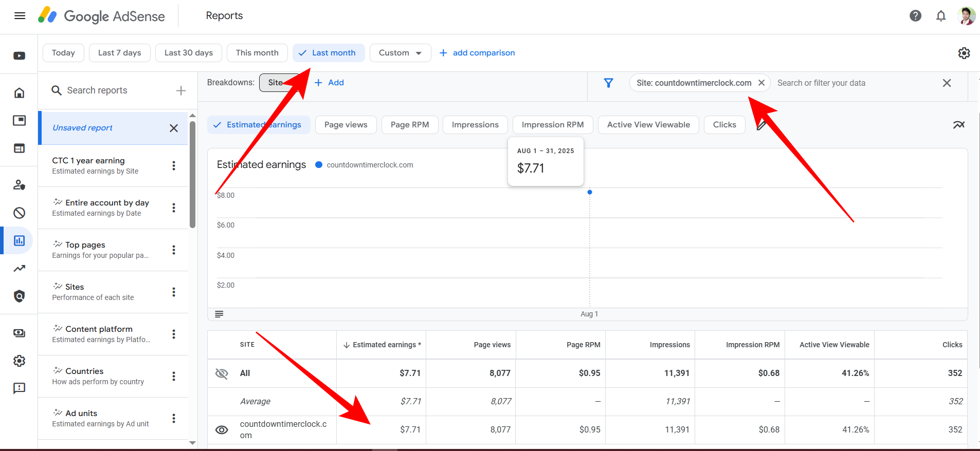The height and width of the screenshot is (451, 980).
Task: Enable the Impressions metric chip
Action: pos(475,125)
